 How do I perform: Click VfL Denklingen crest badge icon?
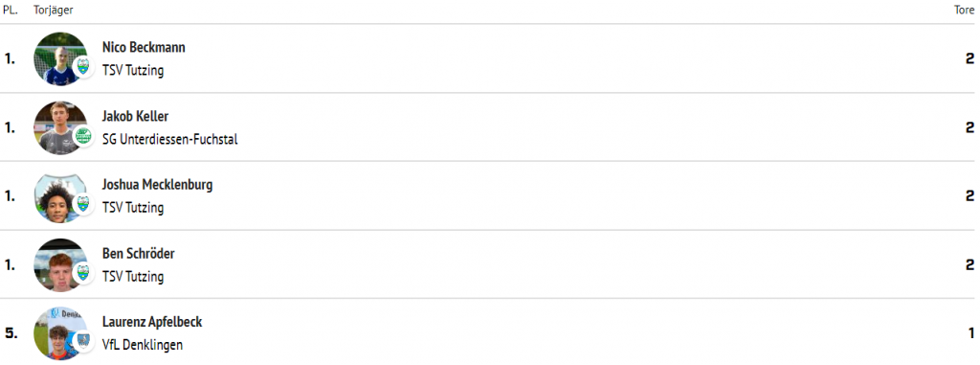83,341
